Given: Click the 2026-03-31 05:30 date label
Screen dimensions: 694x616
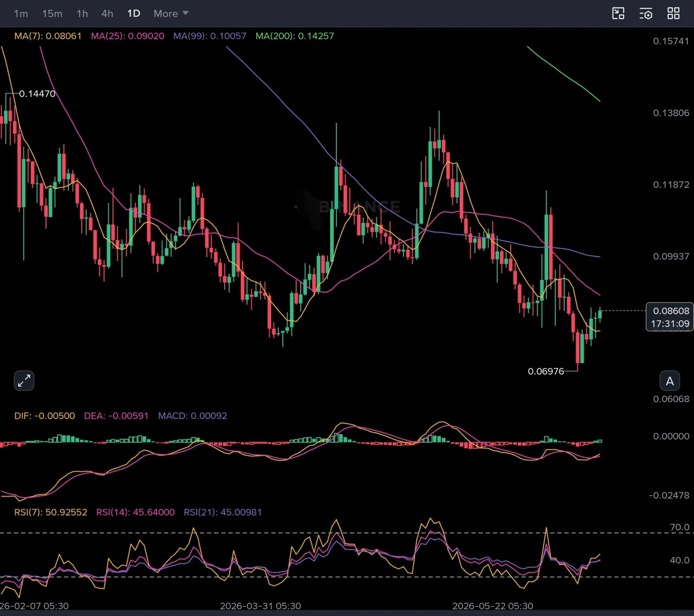Looking at the screenshot, I should pyautogui.click(x=261, y=606).
